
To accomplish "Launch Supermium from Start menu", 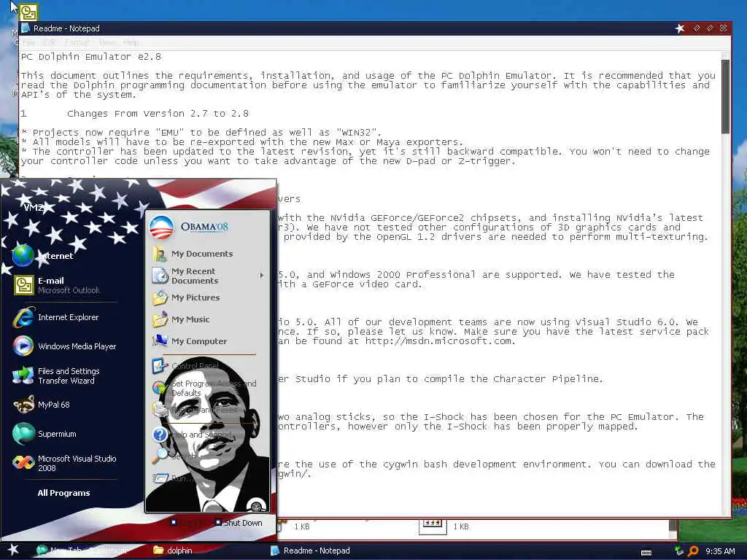I will [x=44, y=434].
